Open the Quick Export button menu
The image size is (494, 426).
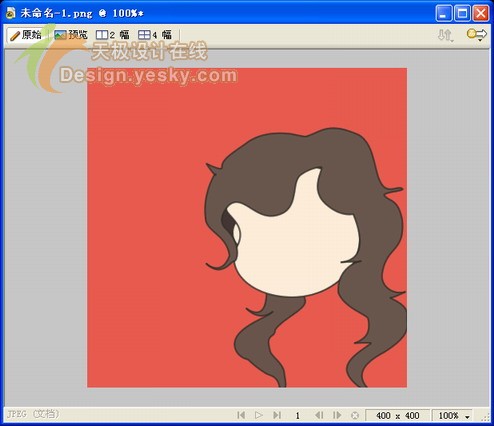pos(477,35)
